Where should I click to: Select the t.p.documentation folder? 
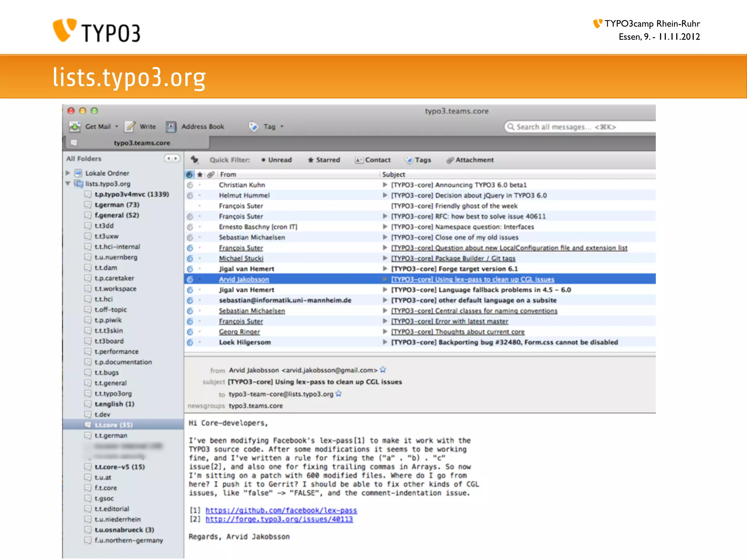(x=123, y=362)
